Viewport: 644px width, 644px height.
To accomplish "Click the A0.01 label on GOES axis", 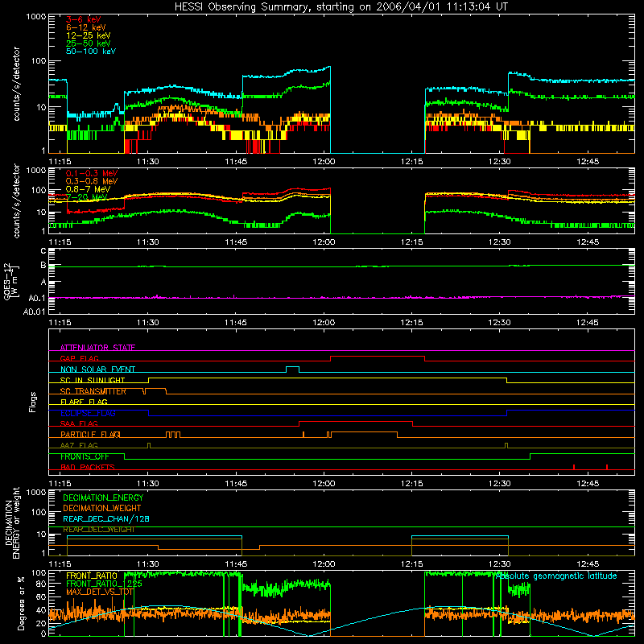I will tap(34, 312).
